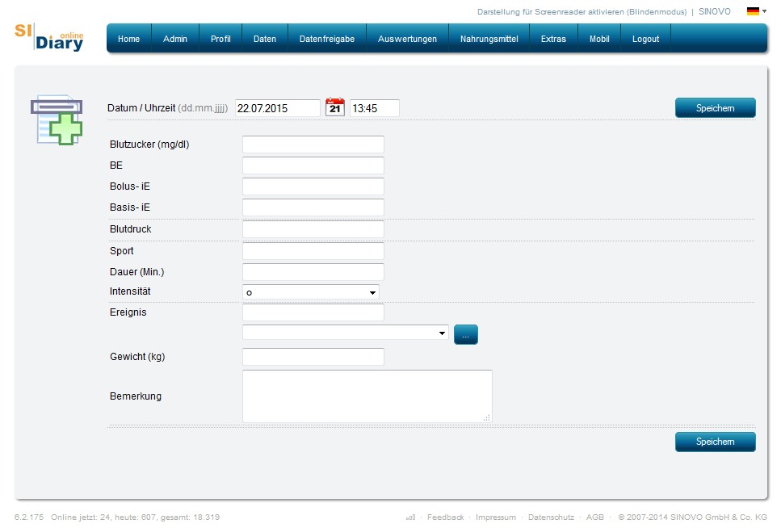
Task: Click the time field showing 13:45
Action: click(374, 108)
